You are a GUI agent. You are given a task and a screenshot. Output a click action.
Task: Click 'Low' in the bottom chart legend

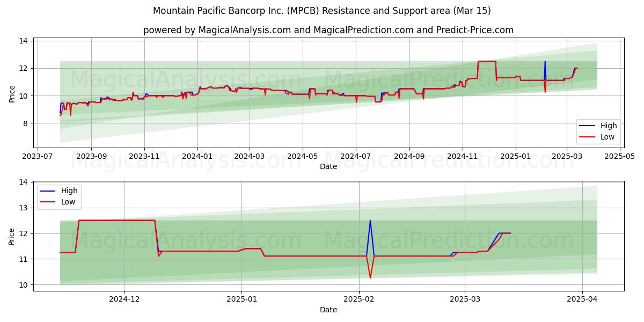[x=69, y=202]
